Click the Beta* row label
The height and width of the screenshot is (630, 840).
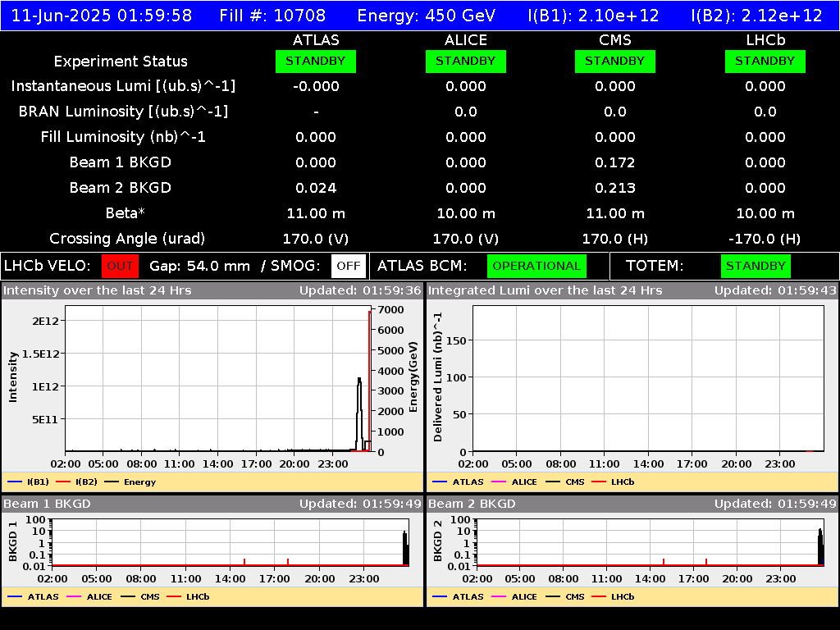tap(126, 213)
